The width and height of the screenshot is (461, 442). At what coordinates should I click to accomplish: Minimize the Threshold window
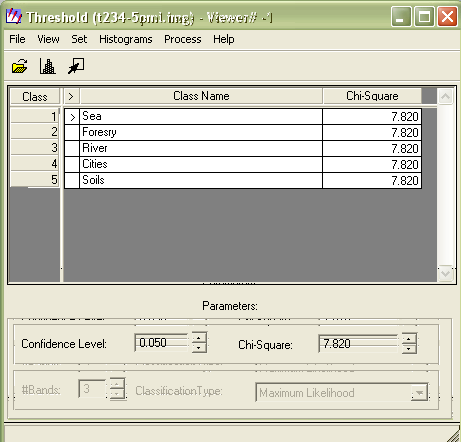(x=401, y=16)
